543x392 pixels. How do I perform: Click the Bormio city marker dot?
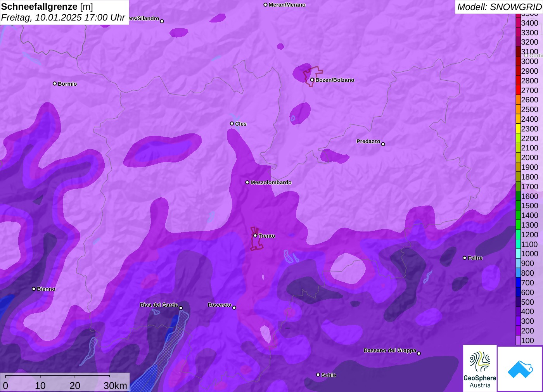tap(55, 83)
